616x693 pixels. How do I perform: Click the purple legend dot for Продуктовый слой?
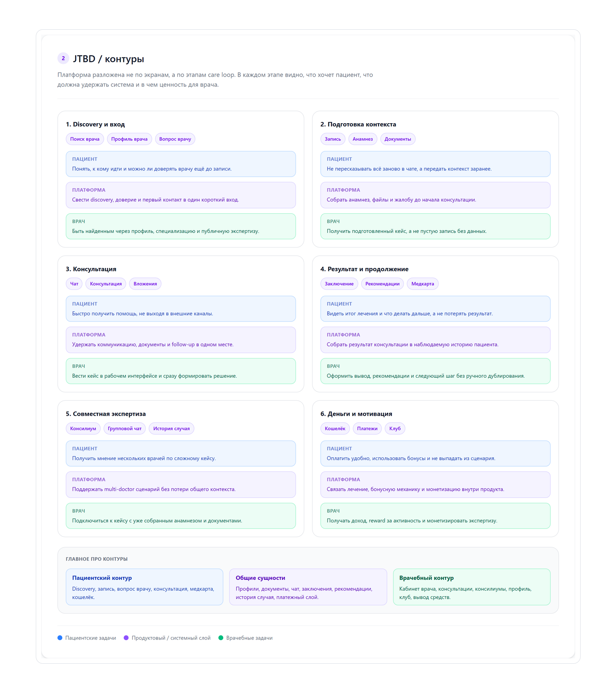click(x=126, y=638)
